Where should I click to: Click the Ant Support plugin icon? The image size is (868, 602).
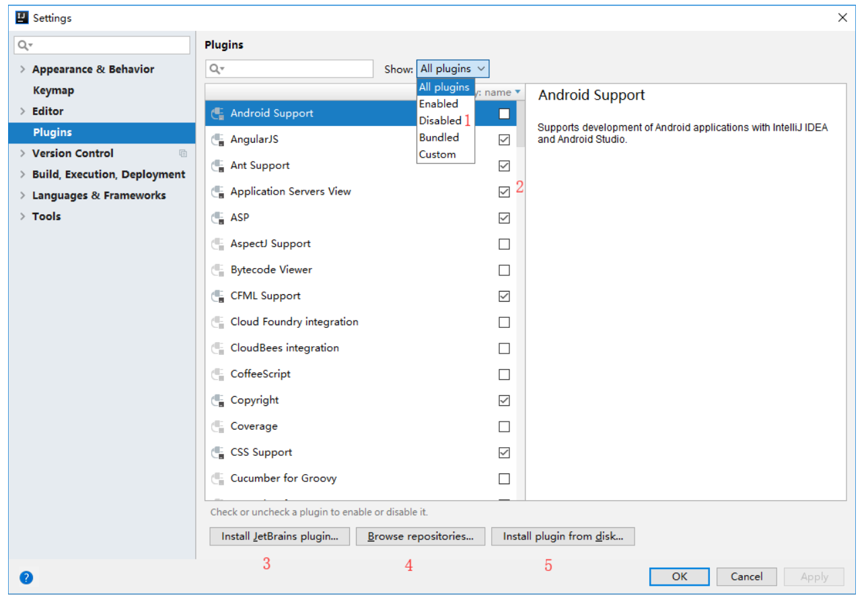[217, 166]
